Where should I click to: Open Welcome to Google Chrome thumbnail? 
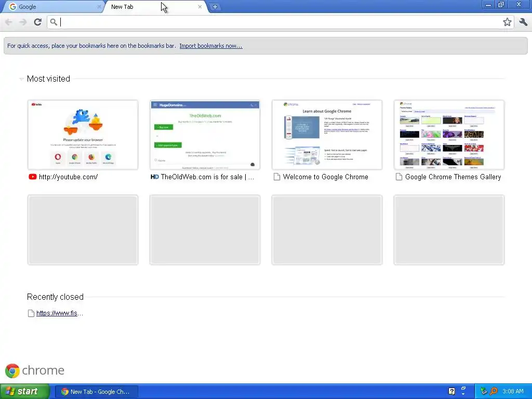327,135
